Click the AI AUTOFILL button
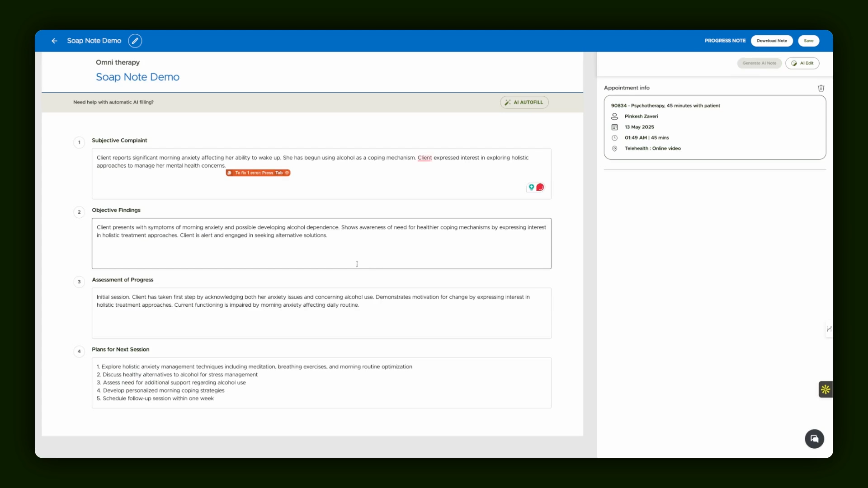Image resolution: width=868 pixels, height=488 pixels. click(x=524, y=102)
